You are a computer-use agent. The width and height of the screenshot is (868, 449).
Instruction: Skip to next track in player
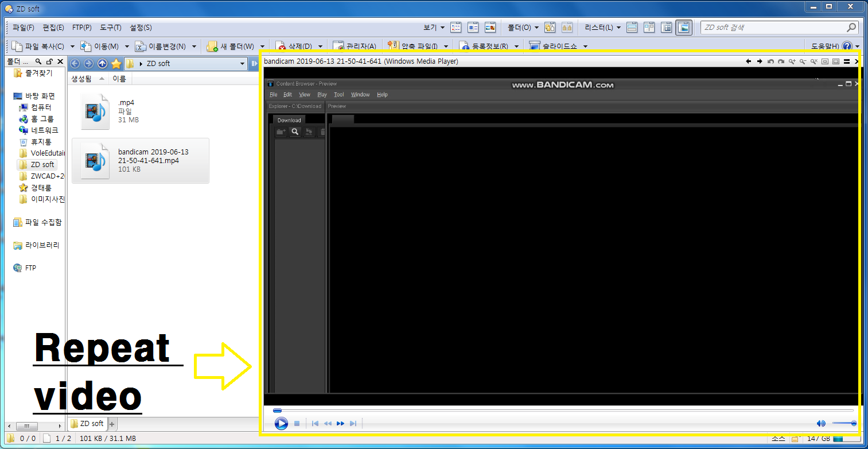tap(353, 424)
